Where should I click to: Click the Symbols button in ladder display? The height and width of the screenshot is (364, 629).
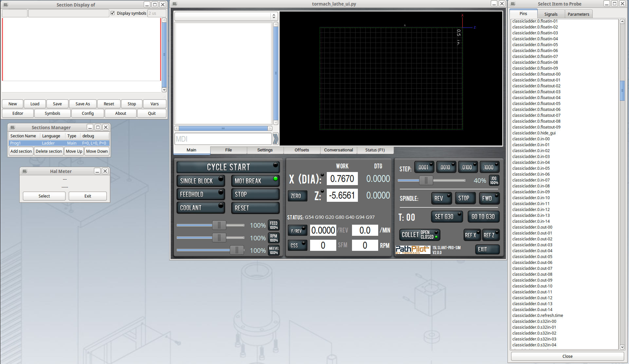pos(52,113)
